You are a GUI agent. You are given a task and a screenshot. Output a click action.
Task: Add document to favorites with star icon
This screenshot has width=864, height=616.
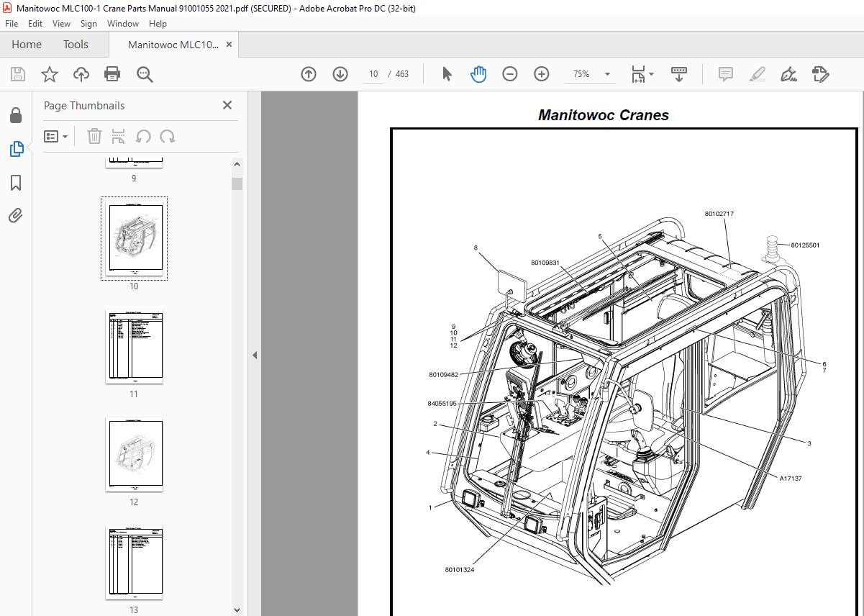pyautogui.click(x=49, y=74)
